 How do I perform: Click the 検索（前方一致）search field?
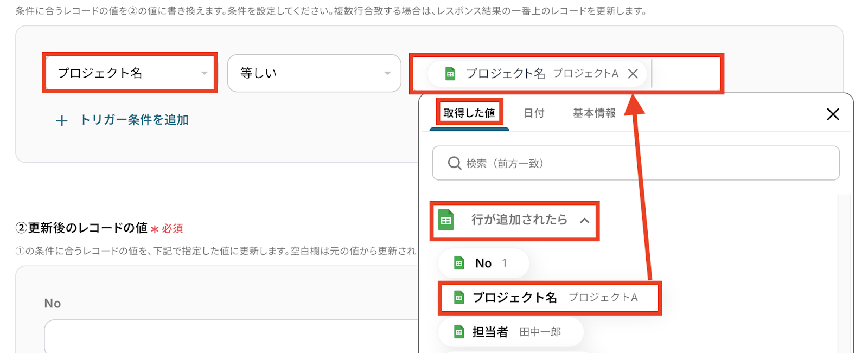coord(636,163)
